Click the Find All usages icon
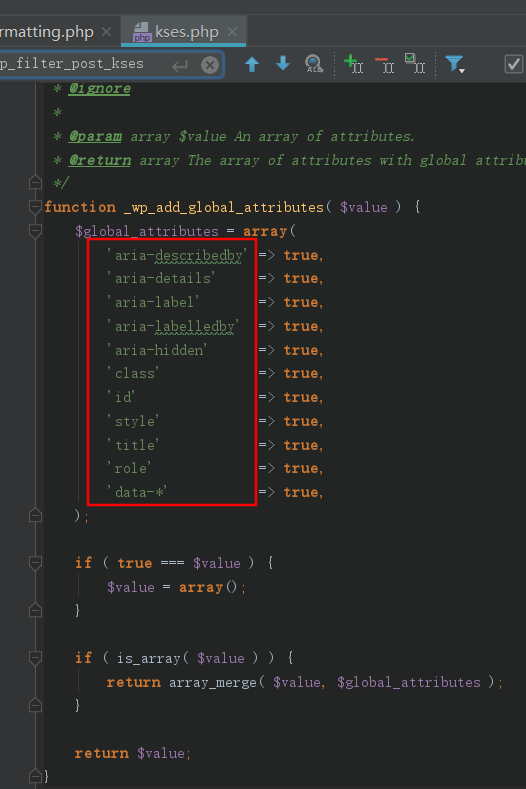 tap(314, 64)
